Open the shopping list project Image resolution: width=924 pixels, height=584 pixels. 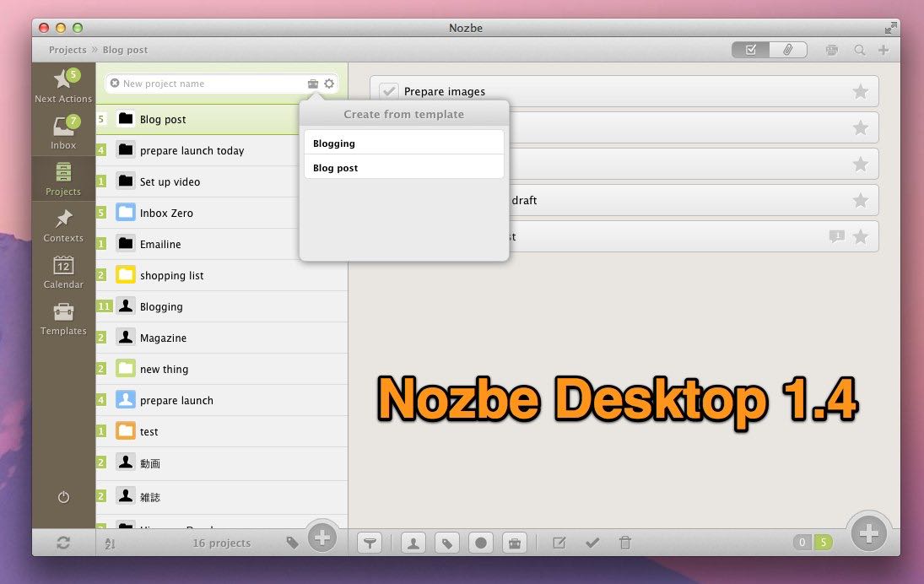tap(222, 275)
